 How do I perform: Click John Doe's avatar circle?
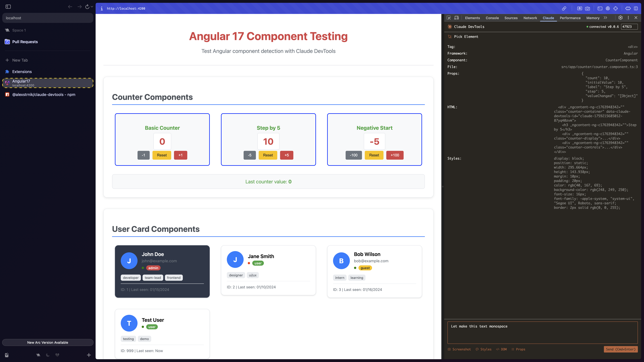click(129, 261)
